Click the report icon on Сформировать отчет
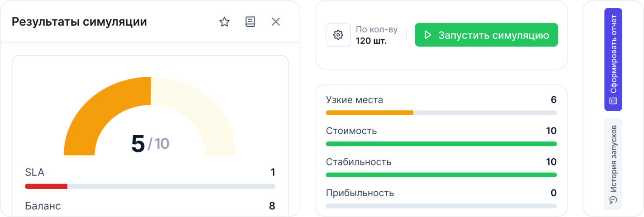The width and height of the screenshot is (644, 217). tap(613, 101)
